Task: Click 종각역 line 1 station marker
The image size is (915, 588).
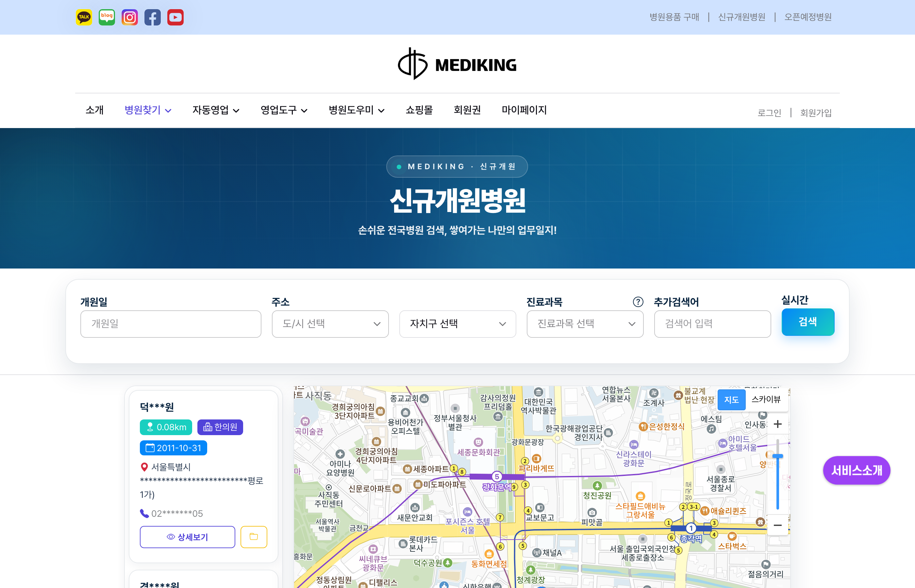Action: click(x=691, y=529)
